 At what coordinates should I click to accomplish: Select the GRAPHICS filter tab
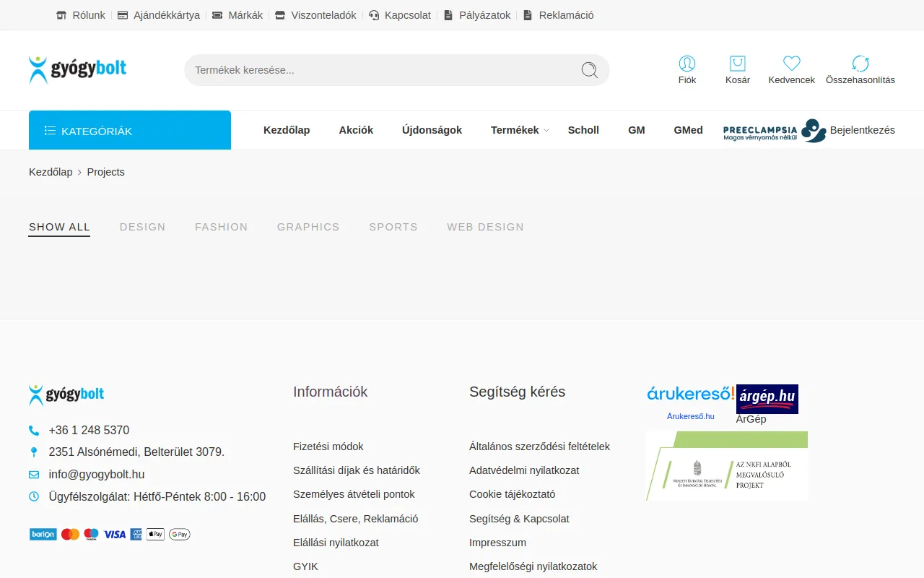pyautogui.click(x=308, y=227)
